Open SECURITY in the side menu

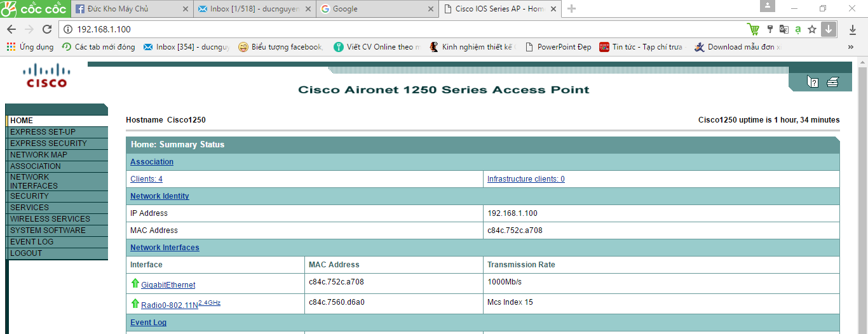click(x=57, y=196)
